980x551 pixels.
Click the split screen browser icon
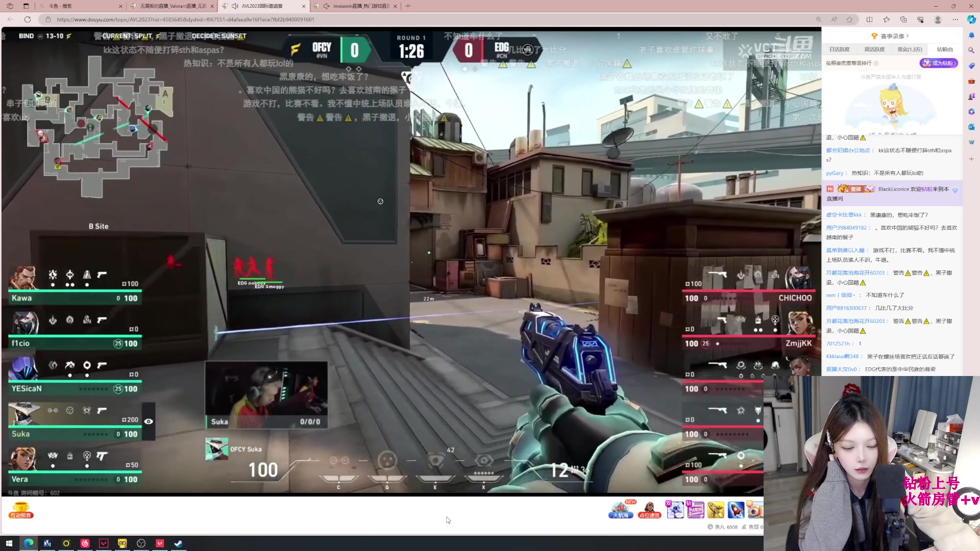click(869, 19)
